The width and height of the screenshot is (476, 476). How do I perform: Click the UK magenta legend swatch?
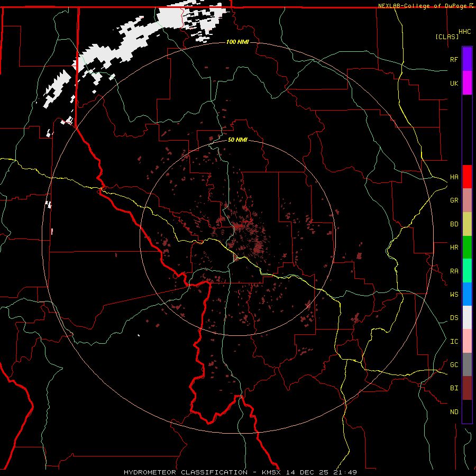click(x=467, y=83)
